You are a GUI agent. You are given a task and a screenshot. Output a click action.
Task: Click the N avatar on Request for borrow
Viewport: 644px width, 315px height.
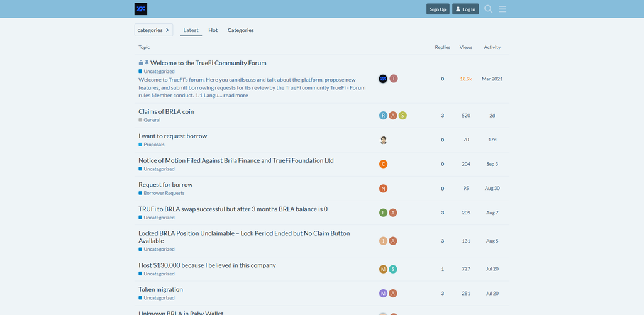[383, 189]
